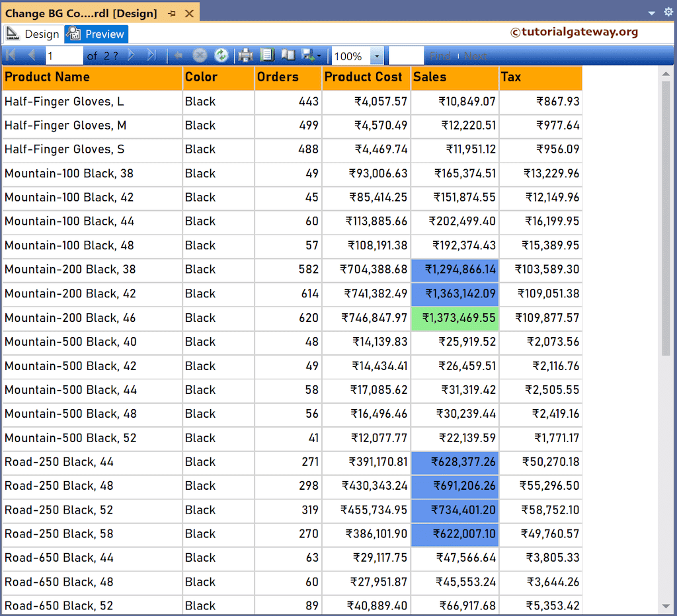
Task: Jump to the last report page
Action: tap(151, 56)
